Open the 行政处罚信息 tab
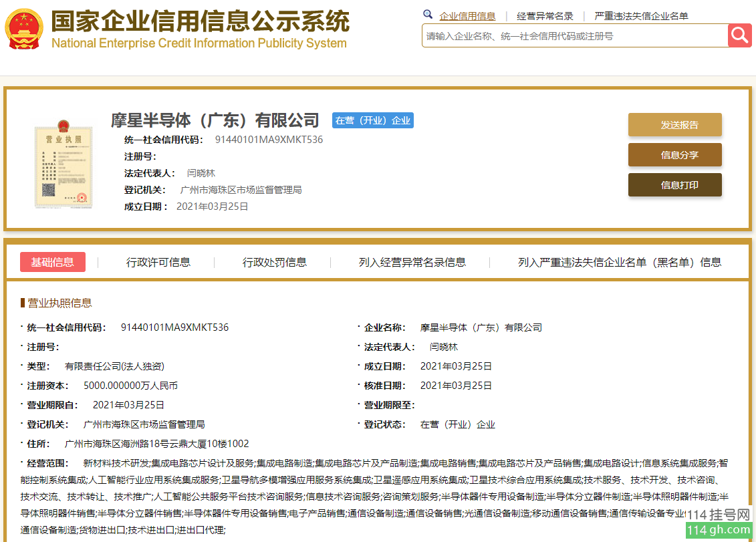 [275, 262]
